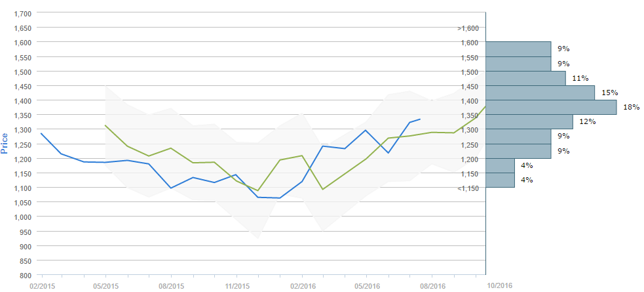644x292 pixels.
Task: Click the topmost 9% histogram bar
Action: tap(518, 49)
